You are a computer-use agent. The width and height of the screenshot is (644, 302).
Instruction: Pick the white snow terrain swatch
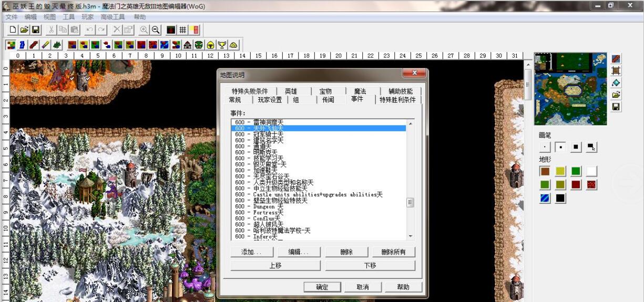[x=592, y=171]
